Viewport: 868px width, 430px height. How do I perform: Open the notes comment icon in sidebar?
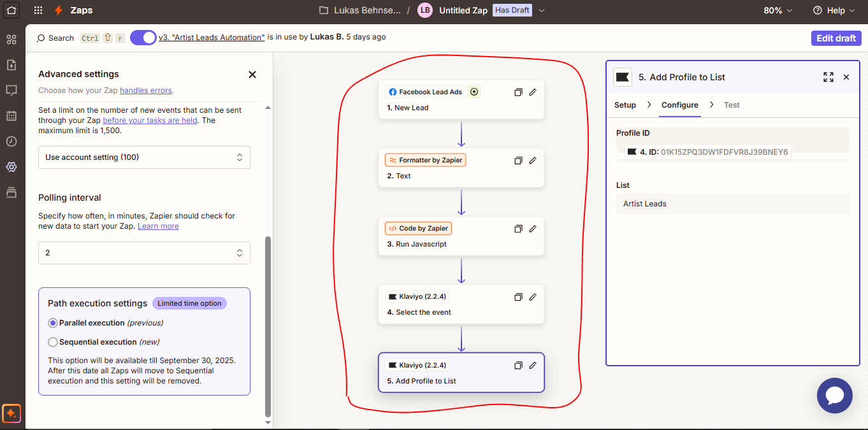11,90
